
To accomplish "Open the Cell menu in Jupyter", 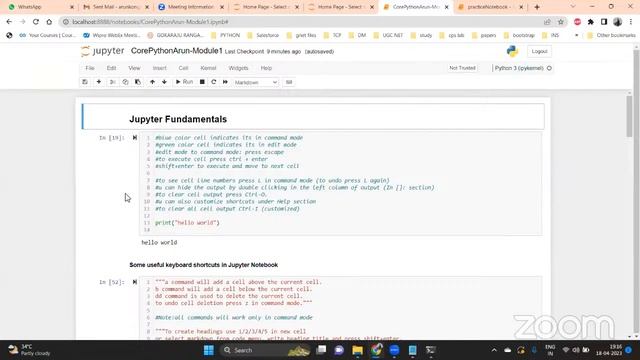I will pos(183,68).
